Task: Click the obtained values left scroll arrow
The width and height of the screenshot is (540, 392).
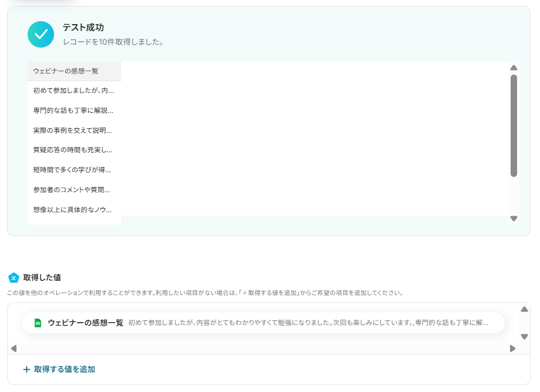Action: 14,349
